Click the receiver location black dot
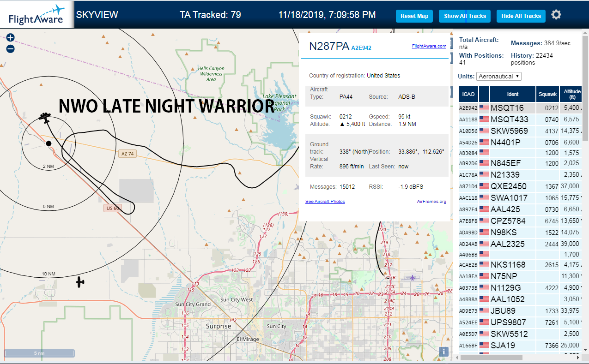Screen dimensions: 589x364 (49, 143)
